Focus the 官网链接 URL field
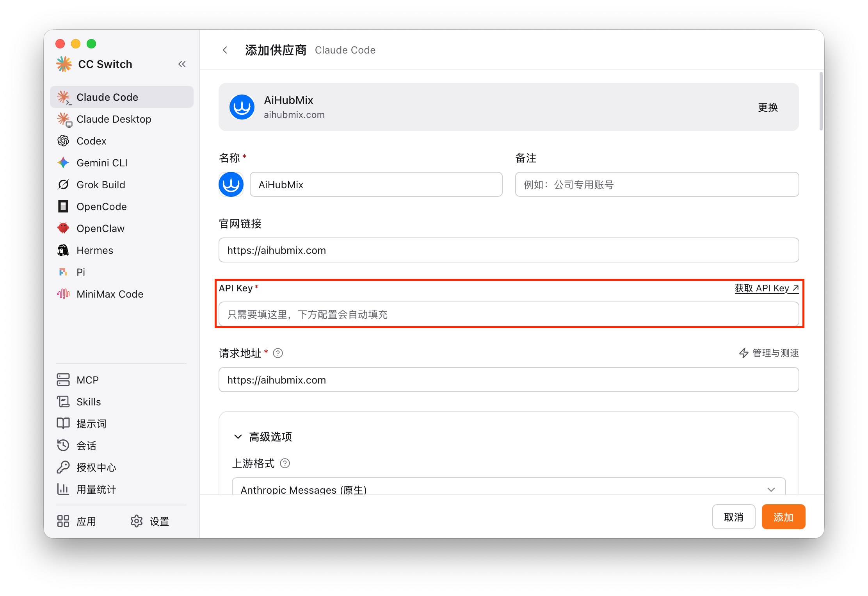The image size is (868, 596). [x=509, y=250]
